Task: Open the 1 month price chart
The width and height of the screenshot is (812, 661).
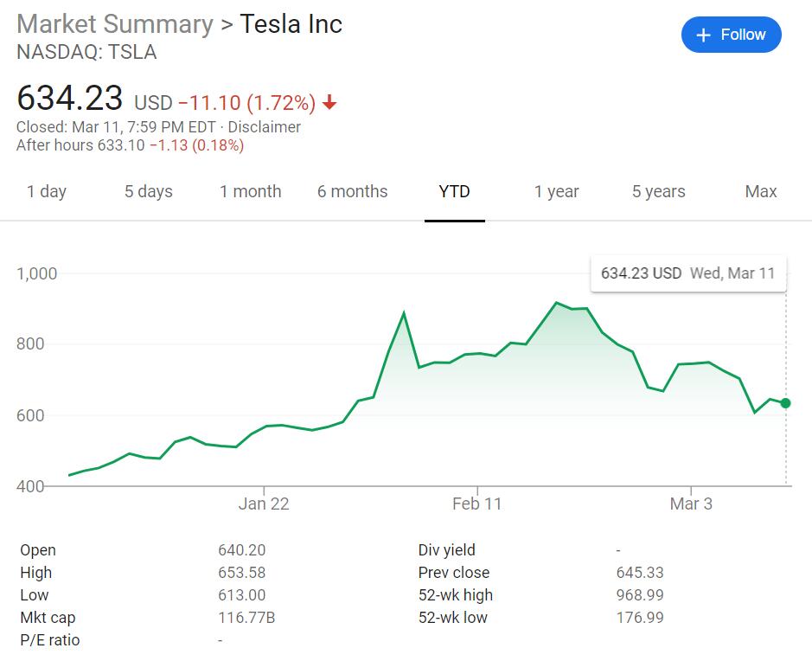Action: (x=250, y=192)
